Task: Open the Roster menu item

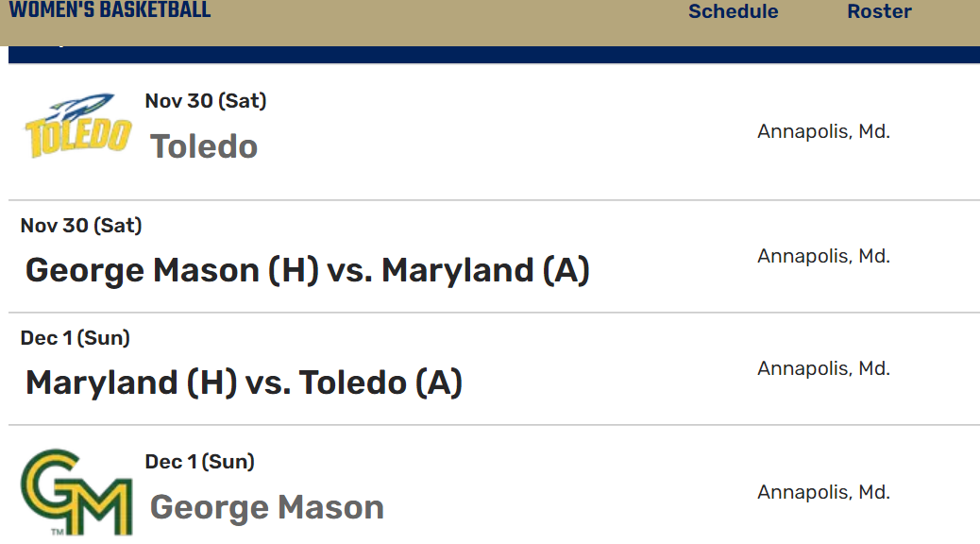Action: click(879, 12)
